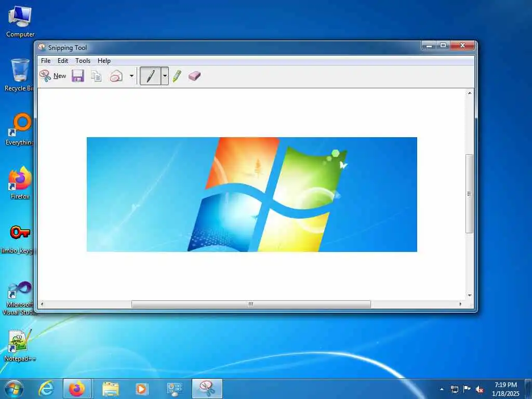Select the limbo_keygen desktop icon
Image resolution: width=532 pixels, height=399 pixels.
pyautogui.click(x=18, y=238)
